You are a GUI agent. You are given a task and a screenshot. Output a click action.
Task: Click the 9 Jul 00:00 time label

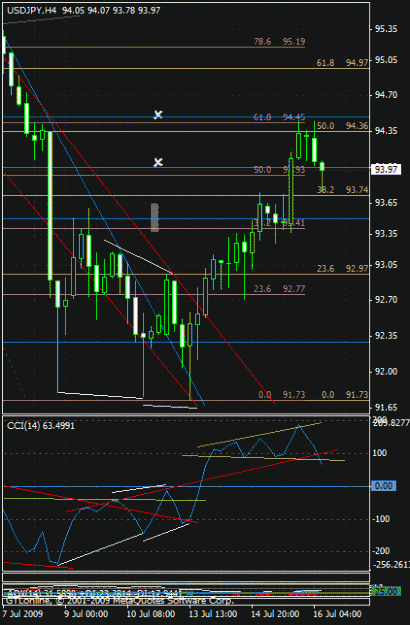(86, 613)
